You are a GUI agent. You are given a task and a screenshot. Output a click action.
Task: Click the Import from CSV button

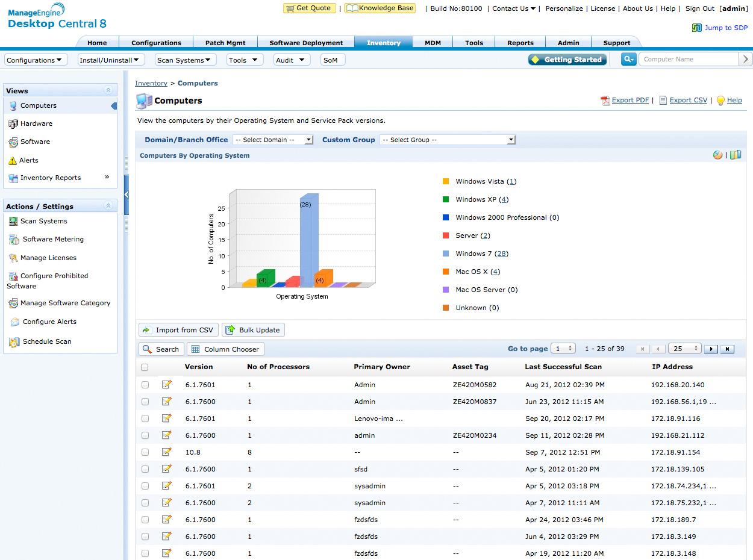[178, 330]
